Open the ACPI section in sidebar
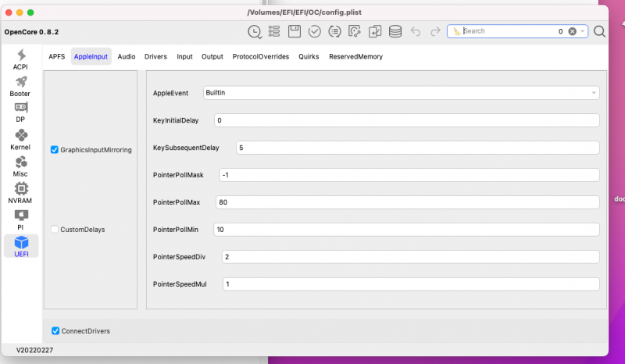625x364 pixels. pos(21,59)
